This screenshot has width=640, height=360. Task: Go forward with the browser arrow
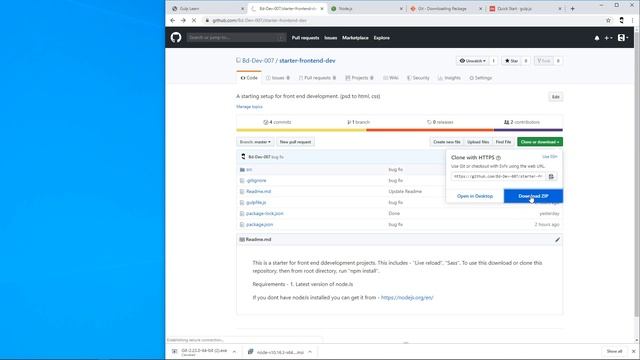(183, 20)
